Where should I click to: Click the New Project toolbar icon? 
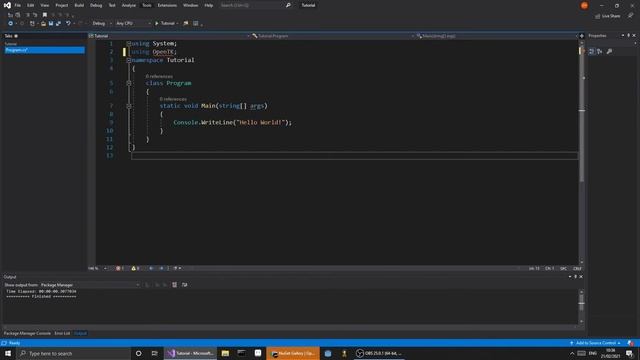(x=32, y=23)
